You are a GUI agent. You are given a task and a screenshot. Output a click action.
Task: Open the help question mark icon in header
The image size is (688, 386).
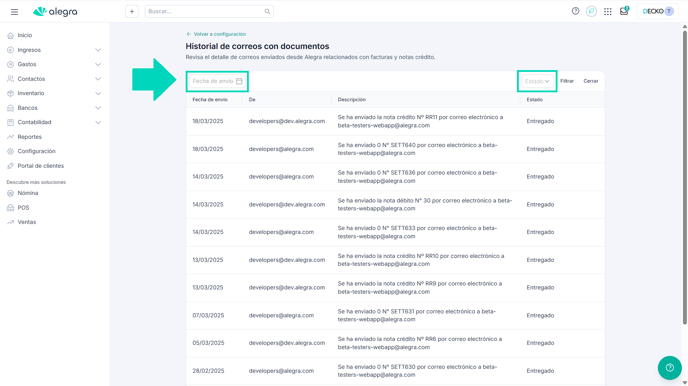tap(575, 11)
